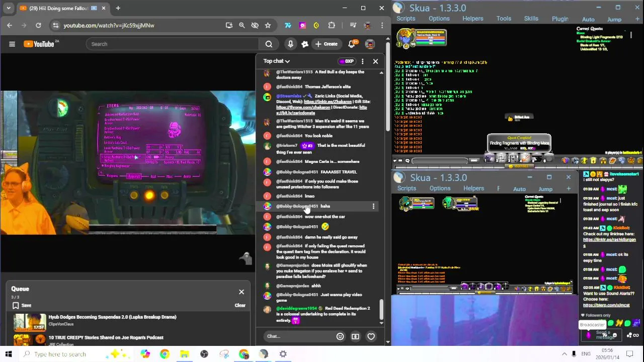Image resolution: width=644 pixels, height=362 pixels.
Task: Open Chrome extensions puzzle icon
Action: 332,25
